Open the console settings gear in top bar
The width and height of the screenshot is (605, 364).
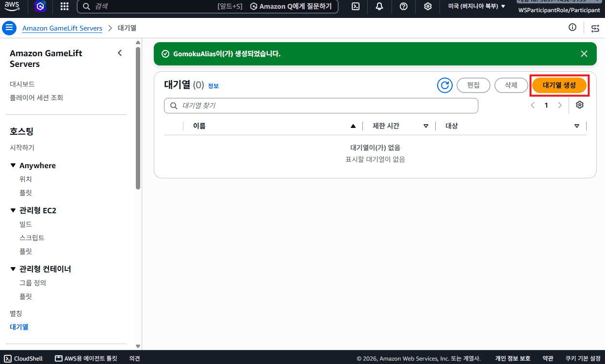point(428,6)
